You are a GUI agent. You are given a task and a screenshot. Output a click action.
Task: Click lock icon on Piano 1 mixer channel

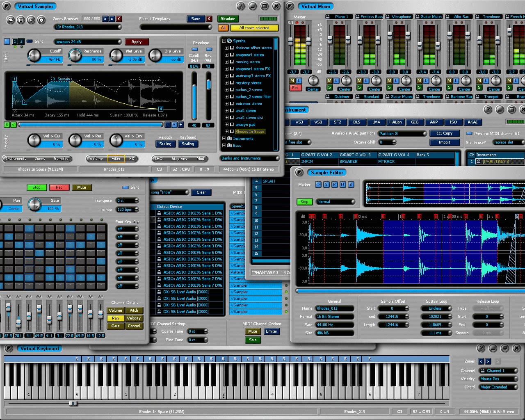[328, 17]
